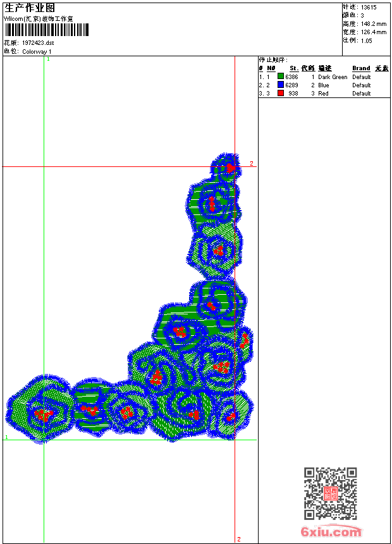Select Default brand in Red row
The width and height of the screenshot is (392, 544).
pyautogui.click(x=362, y=94)
